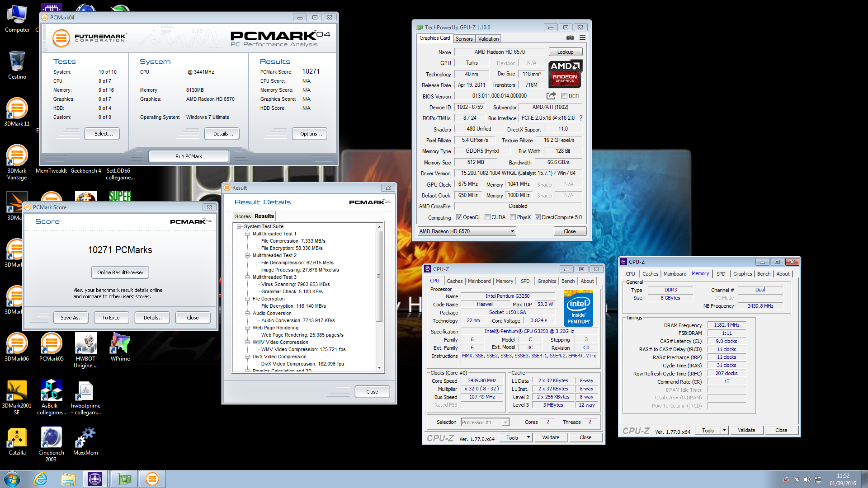Open WPrime desktop shortcut

120,347
